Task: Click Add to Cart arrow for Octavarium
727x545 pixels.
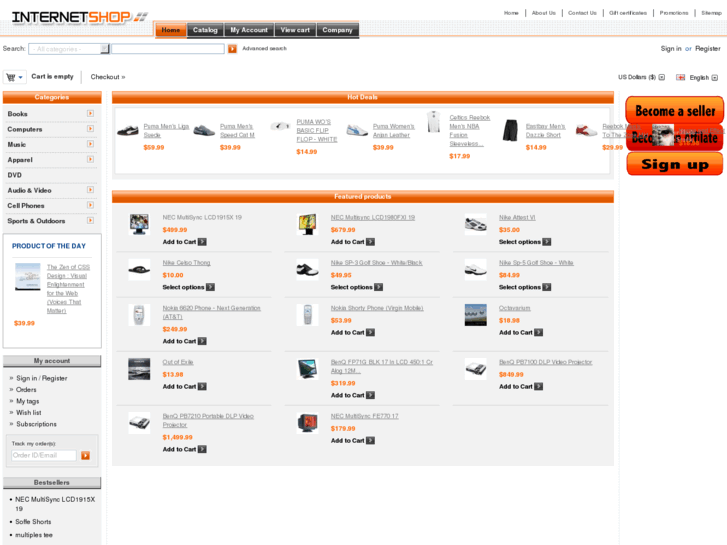Action: click(x=538, y=332)
